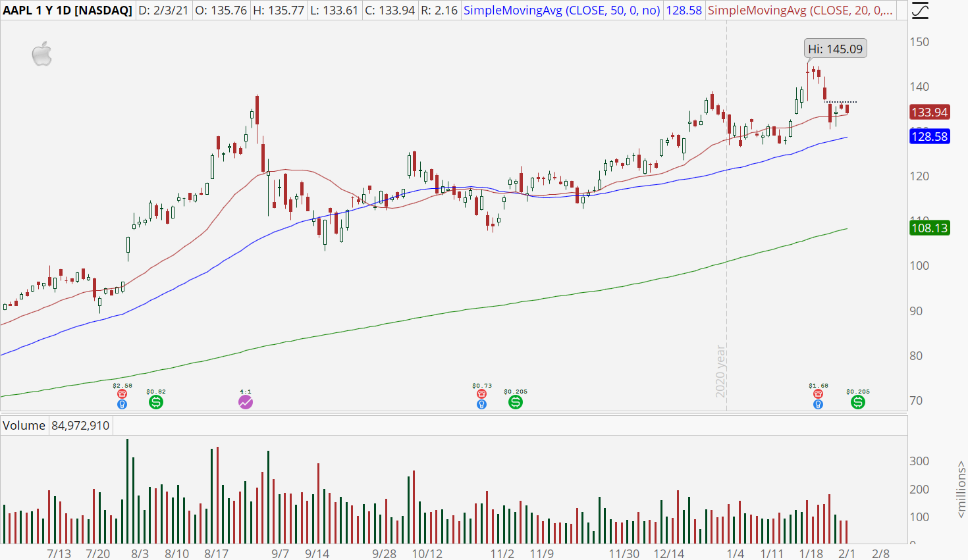Click the 1/18 date on the time axis
This screenshot has width=968, height=560.
coord(811,553)
